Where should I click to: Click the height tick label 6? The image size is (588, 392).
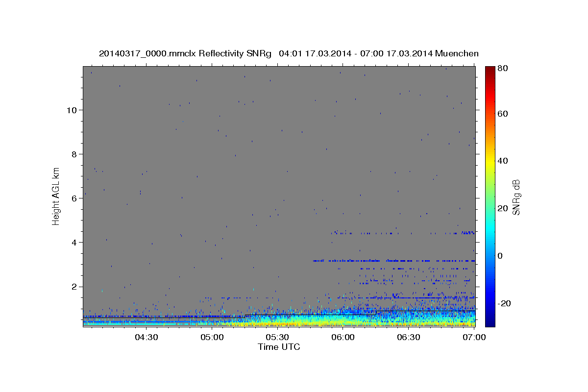75,198
